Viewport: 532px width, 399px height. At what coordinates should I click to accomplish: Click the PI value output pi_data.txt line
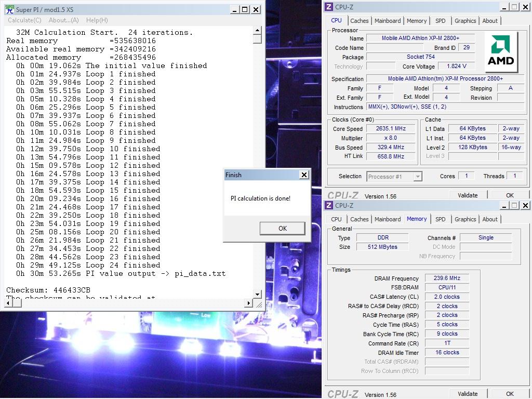pyautogui.click(x=121, y=273)
